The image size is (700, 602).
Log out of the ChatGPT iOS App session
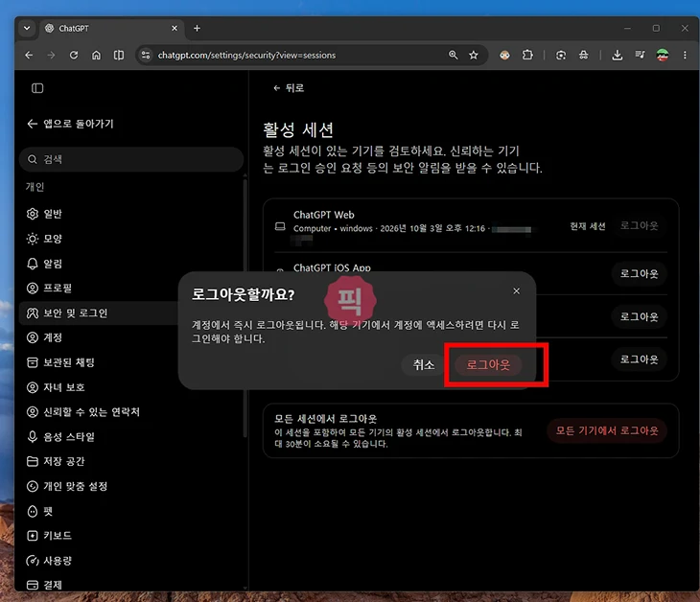pyautogui.click(x=639, y=273)
